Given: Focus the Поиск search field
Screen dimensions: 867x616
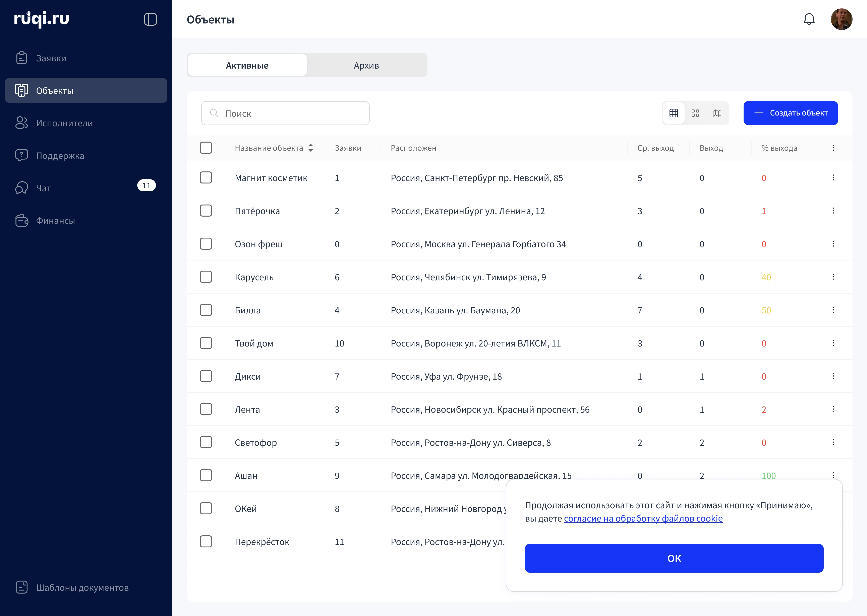Looking at the screenshot, I should pos(285,113).
